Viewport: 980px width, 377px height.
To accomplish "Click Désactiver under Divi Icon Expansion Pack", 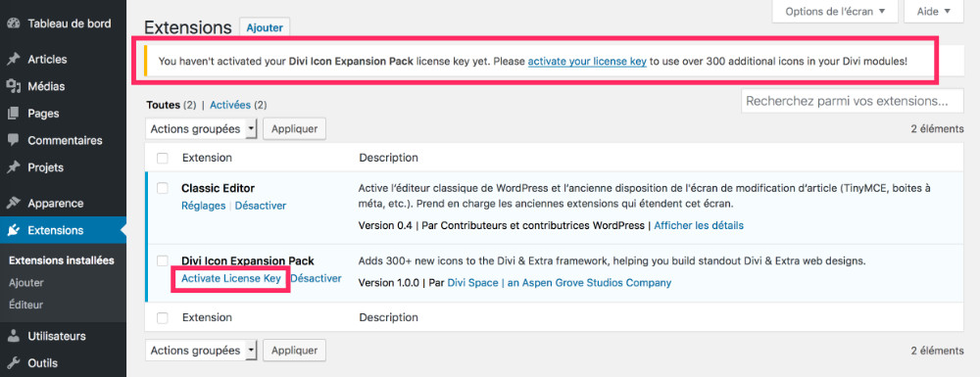I will (x=317, y=278).
